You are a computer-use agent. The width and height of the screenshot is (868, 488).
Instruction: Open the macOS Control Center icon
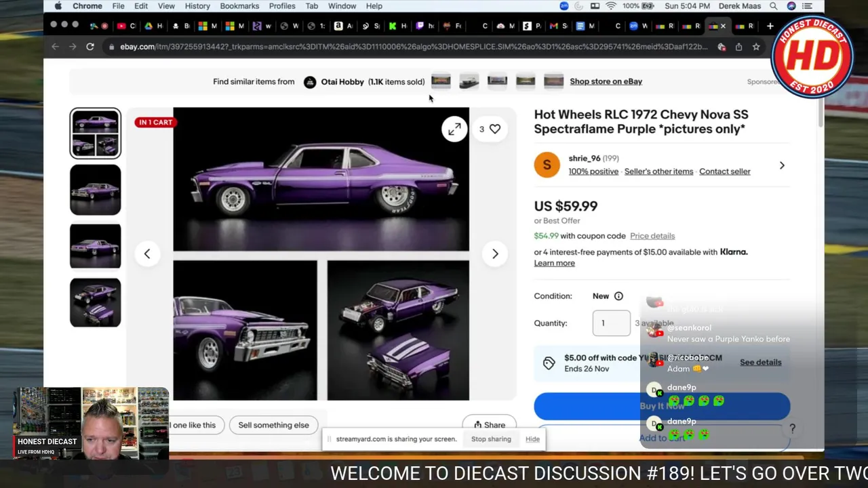point(807,6)
